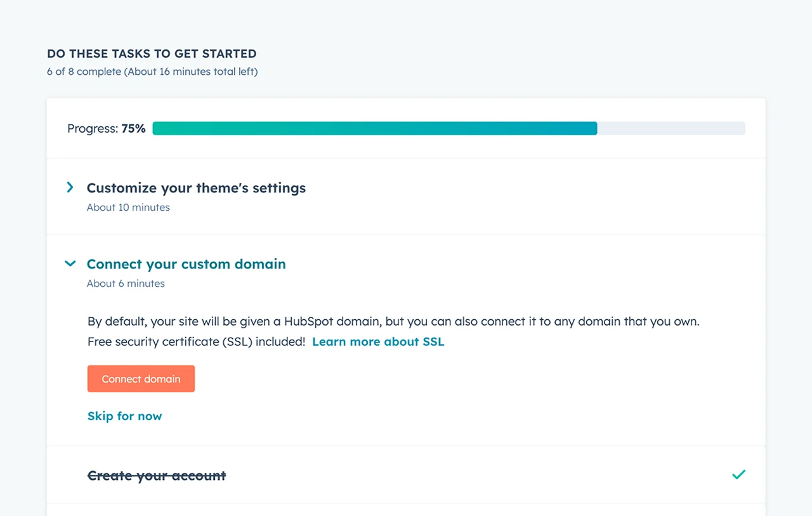Click the bold 75% progress value
The image size is (812, 516).
pos(134,129)
